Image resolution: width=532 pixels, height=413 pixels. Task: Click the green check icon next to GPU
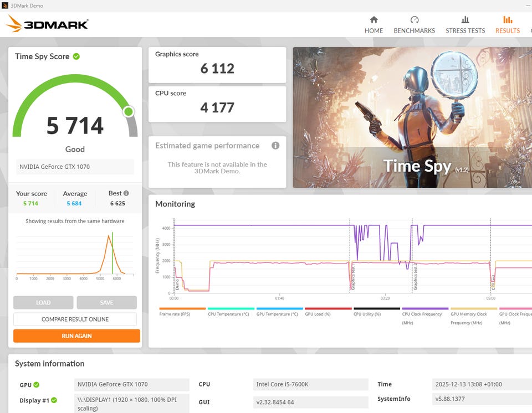point(37,385)
